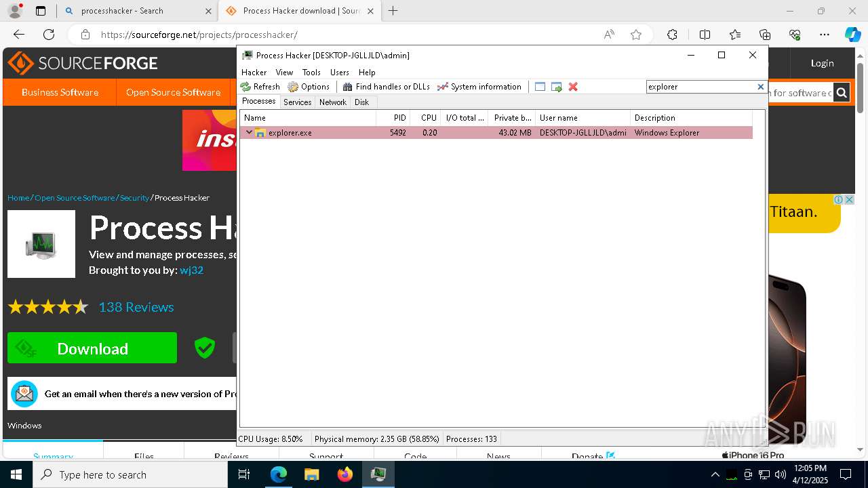The height and width of the screenshot is (488, 868).
Task: Open the Tools menu
Action: point(311,73)
